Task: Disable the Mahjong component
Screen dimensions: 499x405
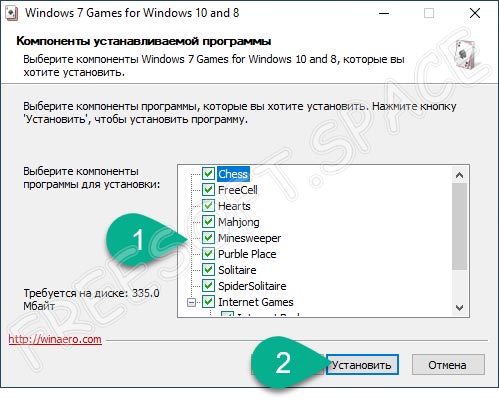Action: point(208,222)
